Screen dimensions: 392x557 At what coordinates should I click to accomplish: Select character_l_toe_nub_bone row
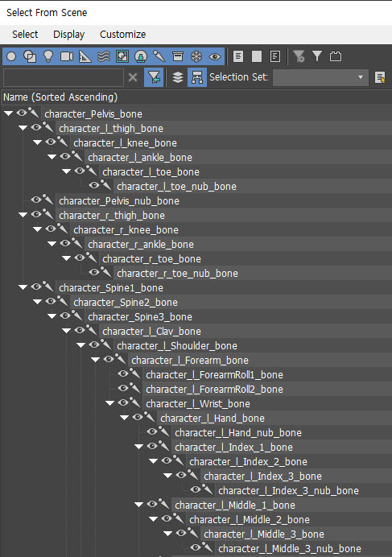point(176,186)
